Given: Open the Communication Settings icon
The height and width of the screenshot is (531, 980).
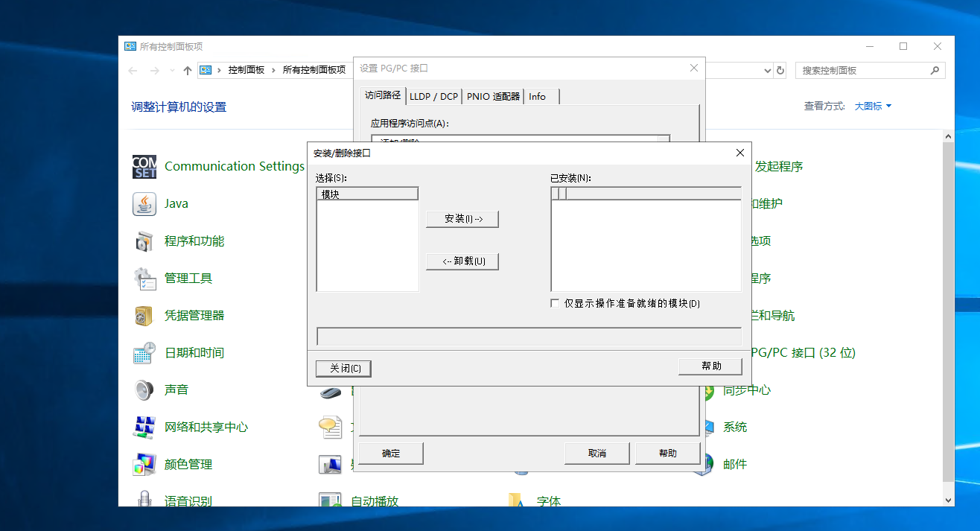Looking at the screenshot, I should point(144,167).
